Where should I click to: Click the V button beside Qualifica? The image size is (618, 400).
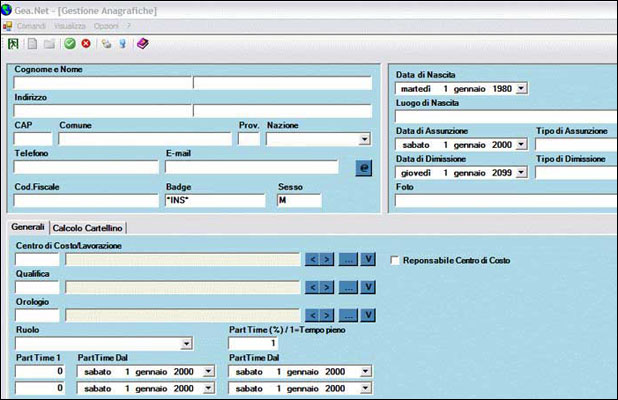pyautogui.click(x=368, y=288)
